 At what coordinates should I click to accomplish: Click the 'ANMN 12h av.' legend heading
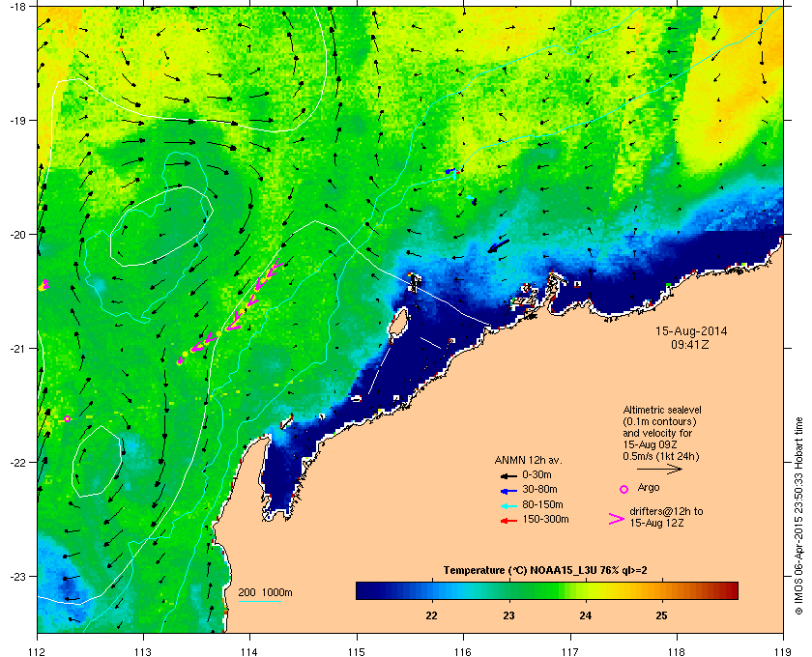pyautogui.click(x=528, y=460)
